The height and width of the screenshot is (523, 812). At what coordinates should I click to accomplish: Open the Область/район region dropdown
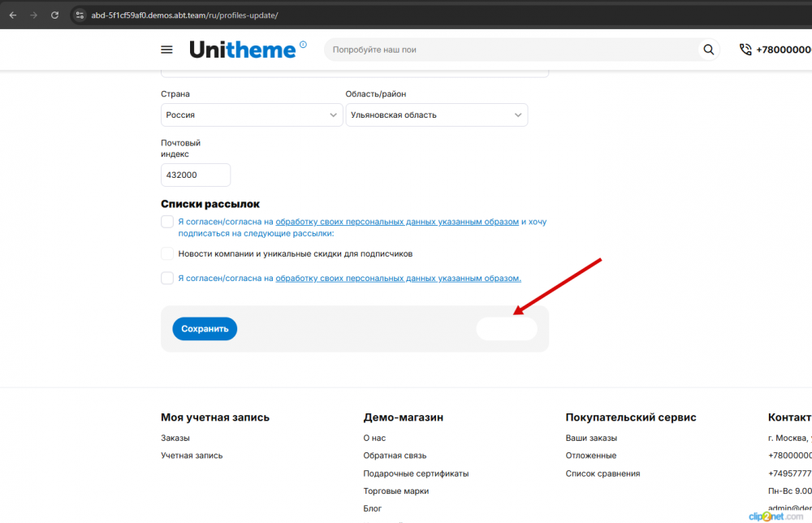pyautogui.click(x=436, y=115)
